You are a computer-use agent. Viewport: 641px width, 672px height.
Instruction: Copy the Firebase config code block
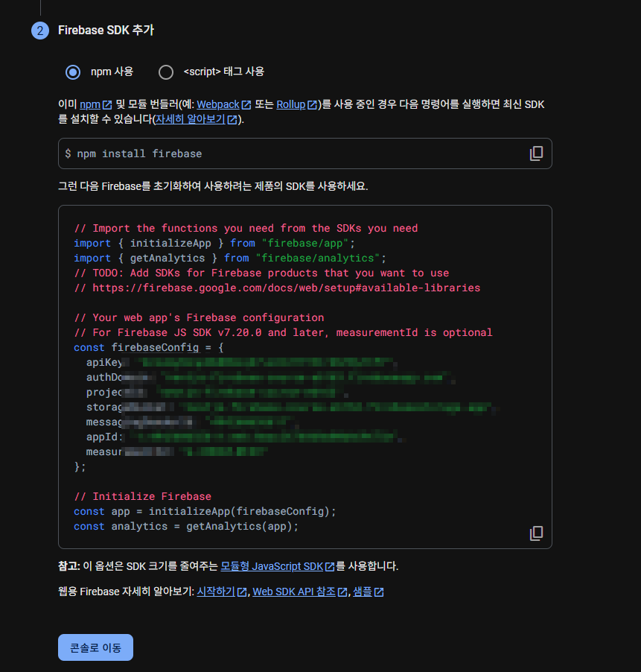pos(536,533)
